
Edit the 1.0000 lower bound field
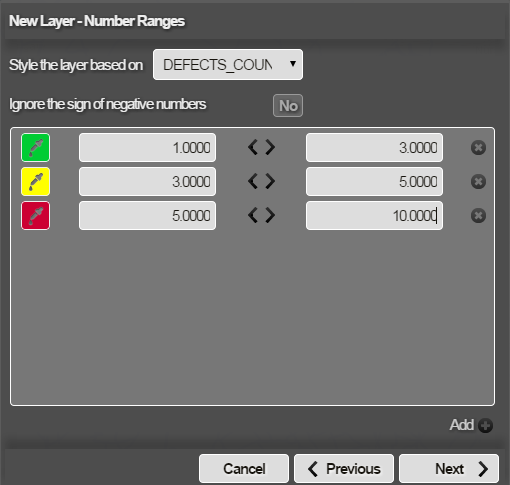tap(147, 147)
